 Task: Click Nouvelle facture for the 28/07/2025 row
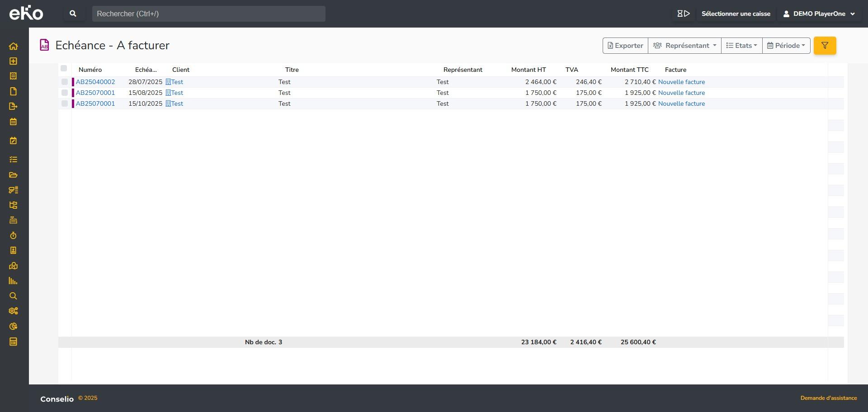pos(681,82)
